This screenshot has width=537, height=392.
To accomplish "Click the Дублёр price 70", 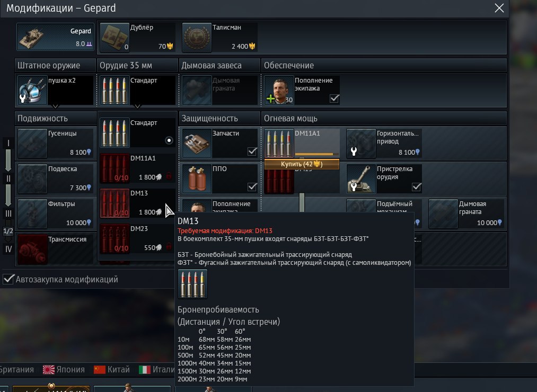I will 166,46.
